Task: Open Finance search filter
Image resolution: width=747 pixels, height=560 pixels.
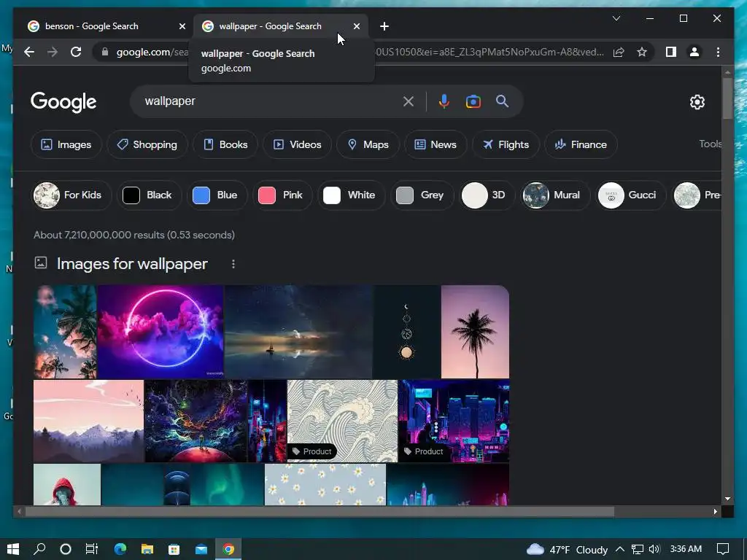Action: click(x=581, y=145)
